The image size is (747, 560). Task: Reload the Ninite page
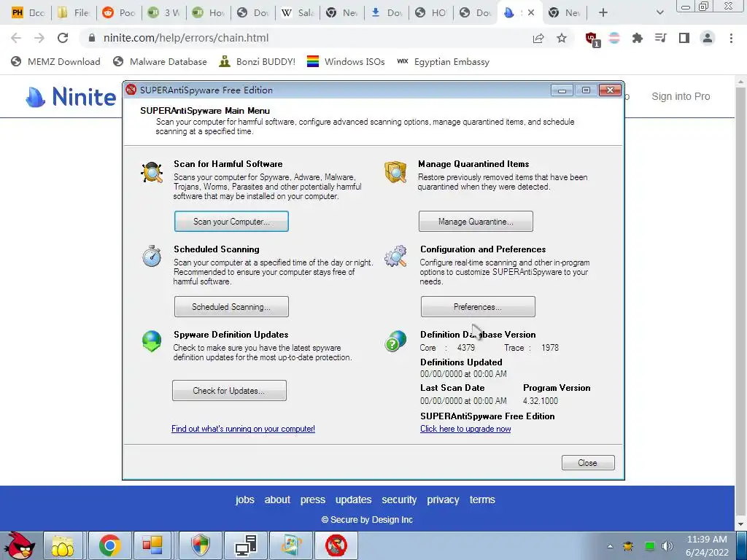click(63, 38)
